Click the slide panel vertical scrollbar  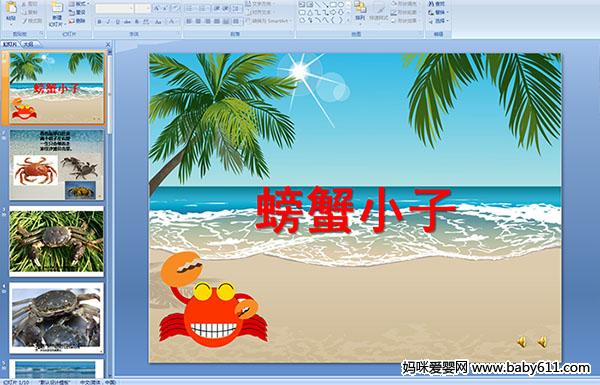click(110, 213)
